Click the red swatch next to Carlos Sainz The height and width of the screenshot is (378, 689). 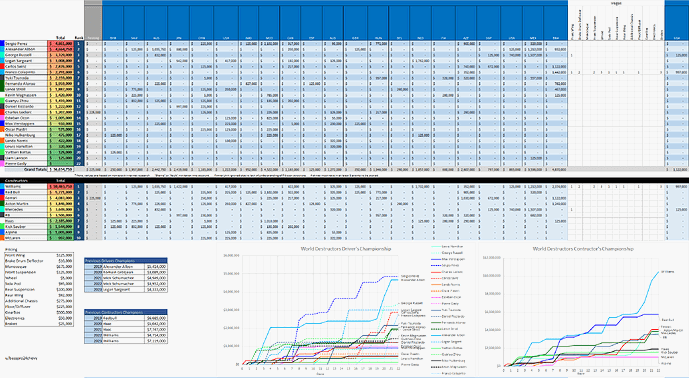(2, 67)
